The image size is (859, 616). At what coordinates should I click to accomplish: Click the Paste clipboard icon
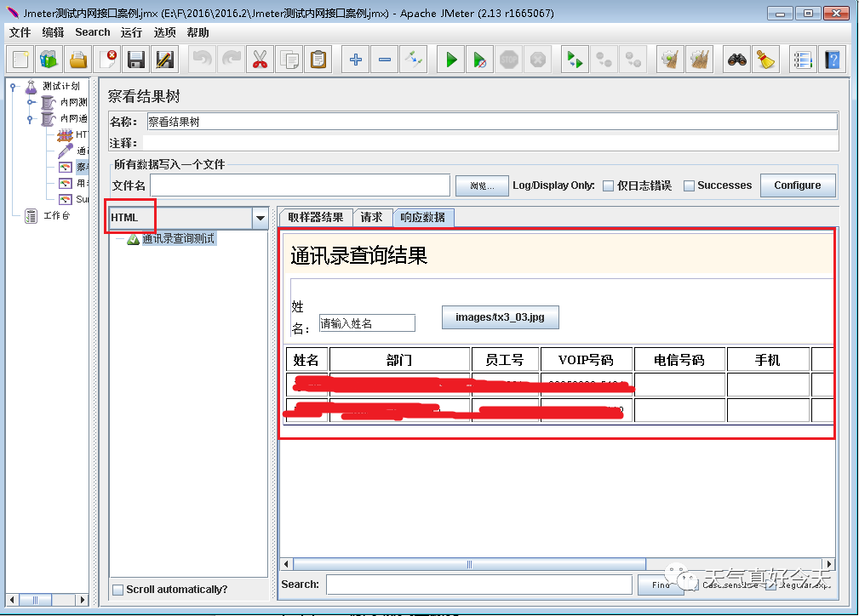318,60
